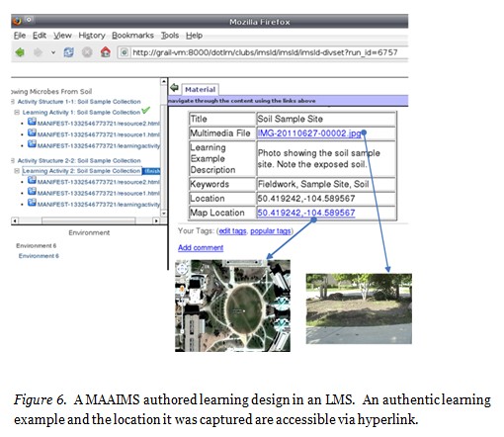
Task: Open the View menu
Action: click(x=62, y=36)
